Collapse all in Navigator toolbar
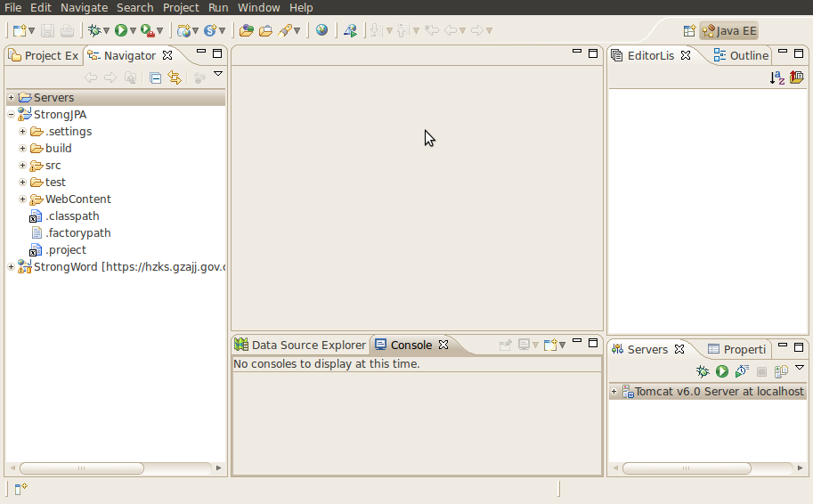Viewport: 813px width, 504px height. click(x=155, y=77)
